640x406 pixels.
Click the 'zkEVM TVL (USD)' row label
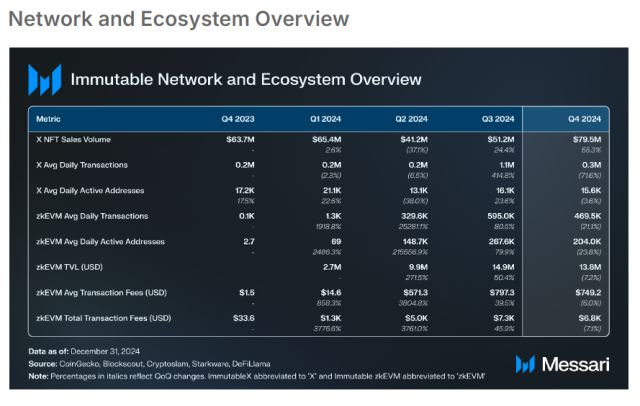click(70, 267)
